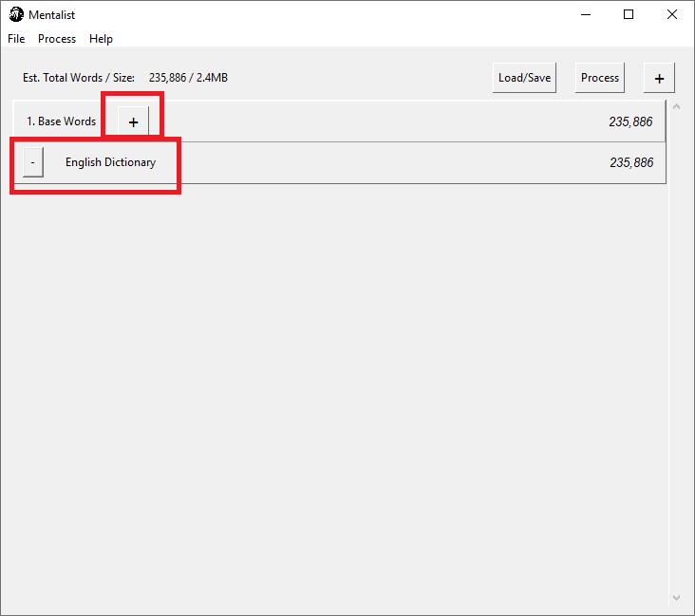
Task: Close the Mentalist window
Action: click(x=671, y=14)
